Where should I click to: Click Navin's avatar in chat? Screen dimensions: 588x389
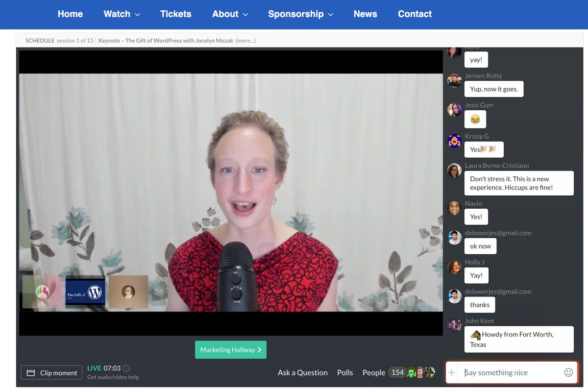click(x=455, y=208)
